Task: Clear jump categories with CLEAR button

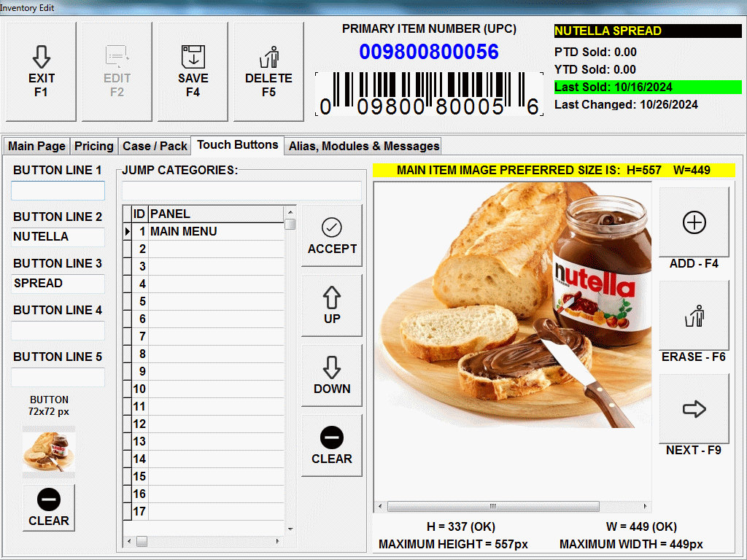Action: pyautogui.click(x=332, y=446)
